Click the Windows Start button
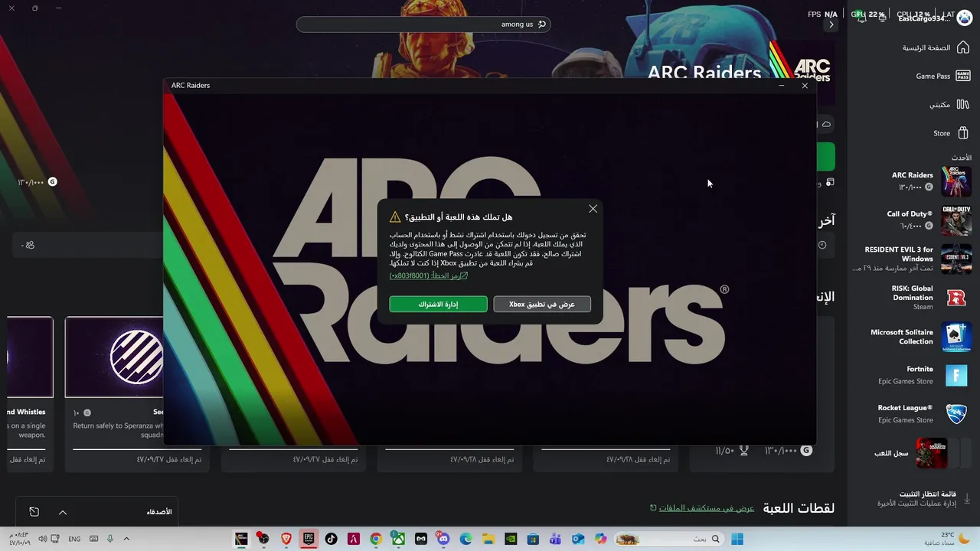The image size is (980, 551). point(737,539)
